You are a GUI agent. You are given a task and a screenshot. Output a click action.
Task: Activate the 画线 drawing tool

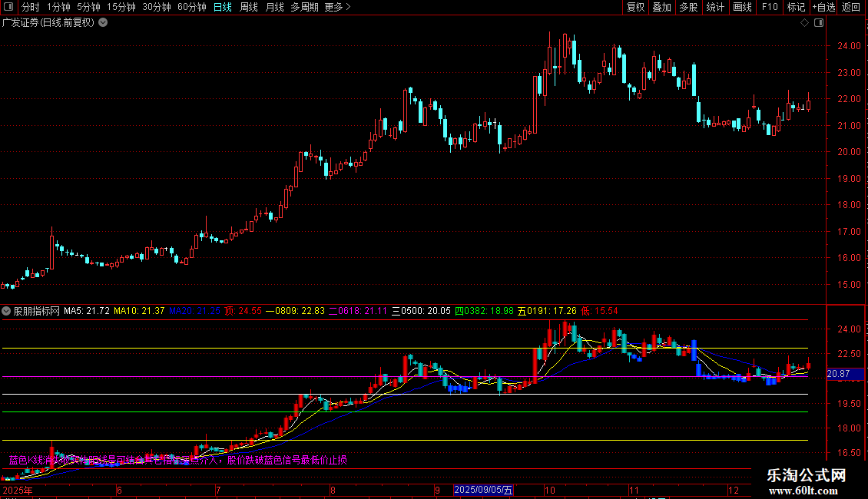click(742, 7)
